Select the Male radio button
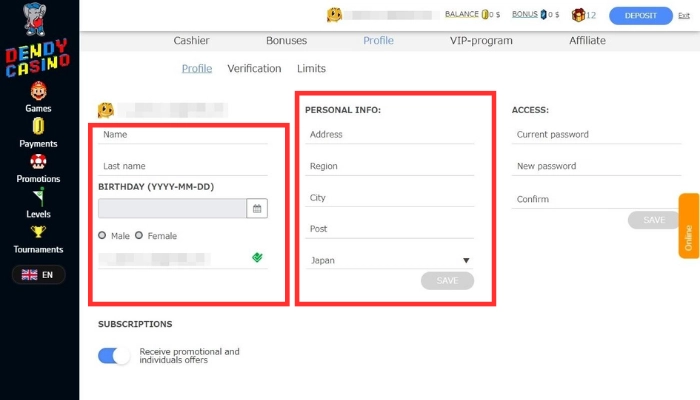Image resolution: width=700 pixels, height=400 pixels. pyautogui.click(x=102, y=236)
